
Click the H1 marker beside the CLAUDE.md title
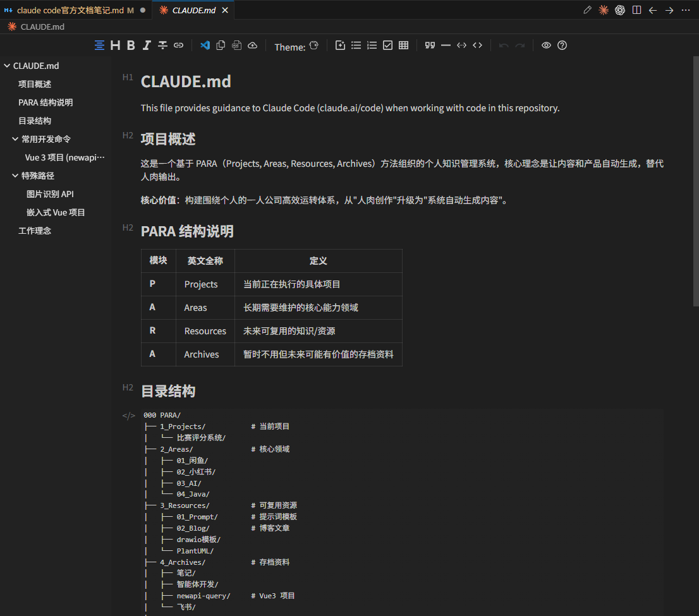(x=128, y=77)
